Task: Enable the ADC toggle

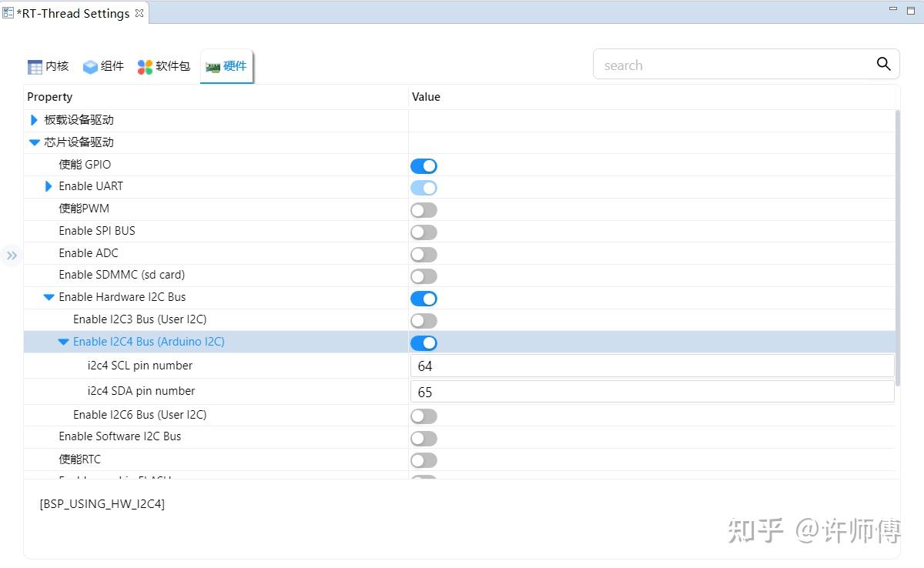Action: click(423, 254)
